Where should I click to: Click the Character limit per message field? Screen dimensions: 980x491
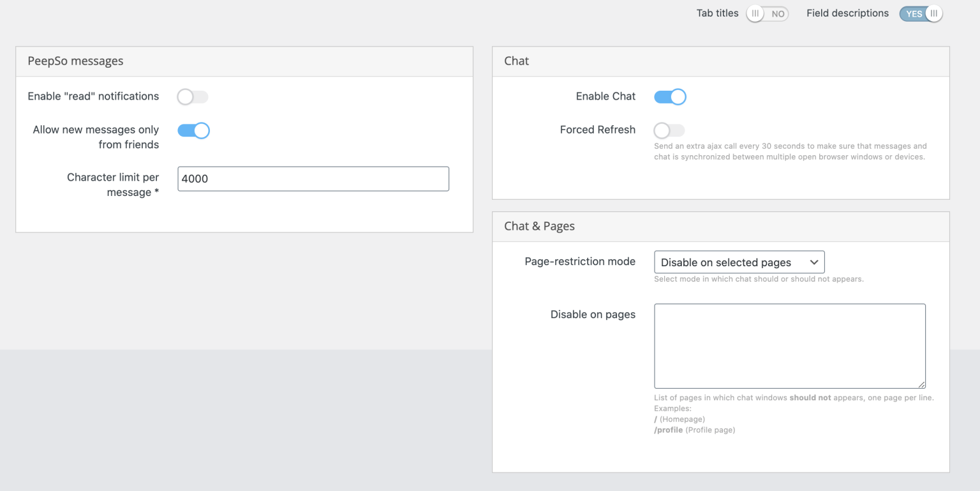coord(313,179)
